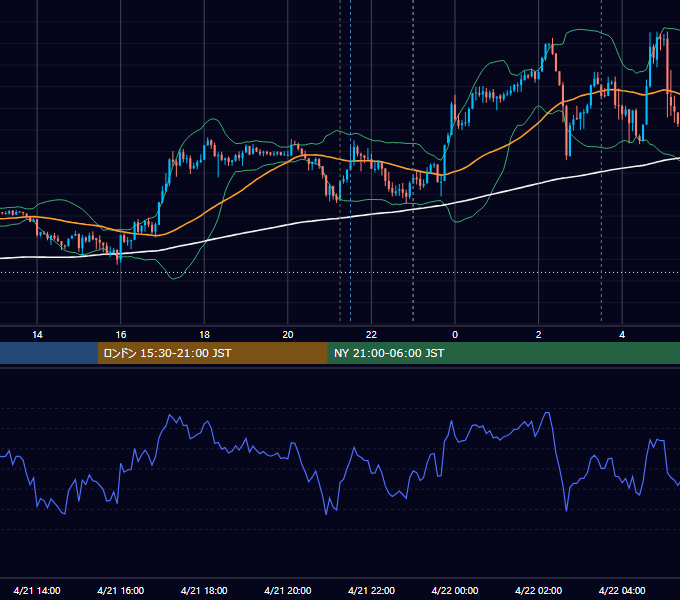Click the 22 hour label on price chart axis

pyautogui.click(x=371, y=335)
